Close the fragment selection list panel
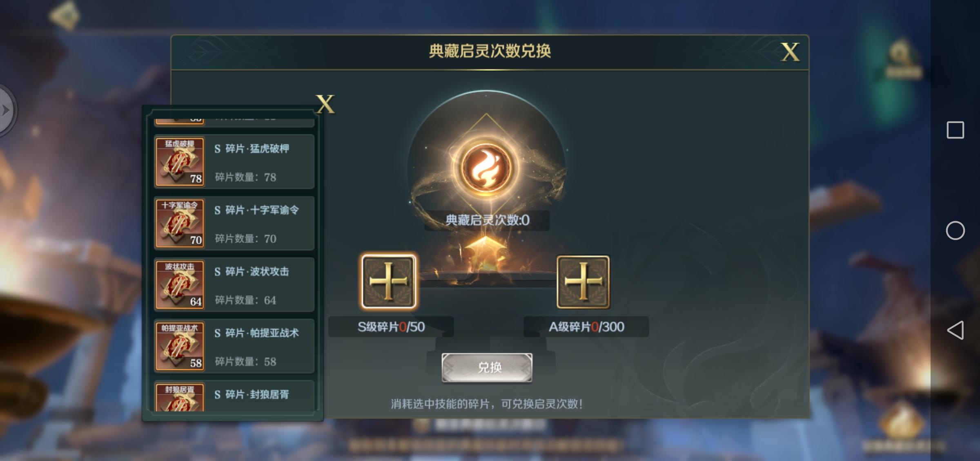Image resolution: width=980 pixels, height=461 pixels. 325,104
